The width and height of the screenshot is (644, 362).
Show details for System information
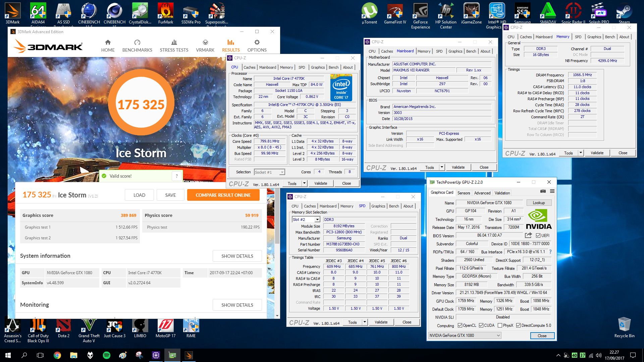(x=237, y=256)
